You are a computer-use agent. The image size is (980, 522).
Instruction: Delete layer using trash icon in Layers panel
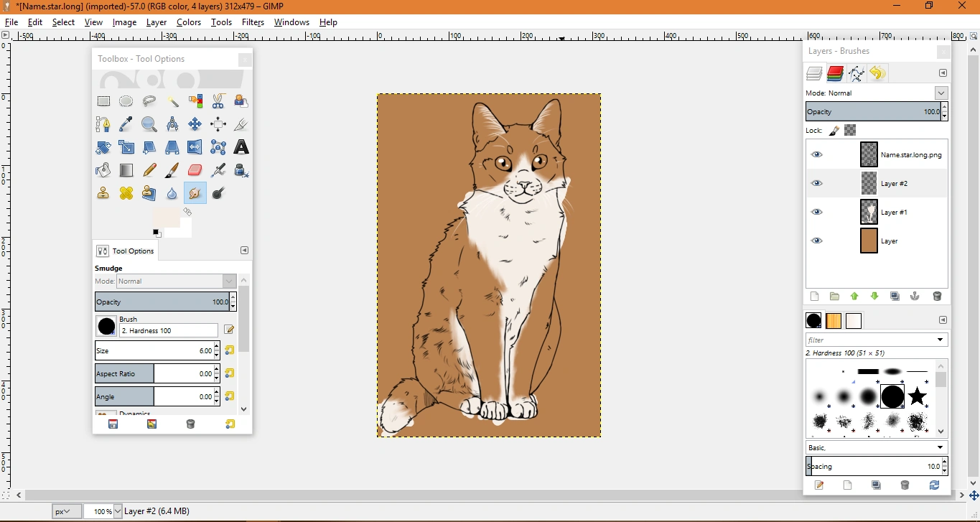937,297
